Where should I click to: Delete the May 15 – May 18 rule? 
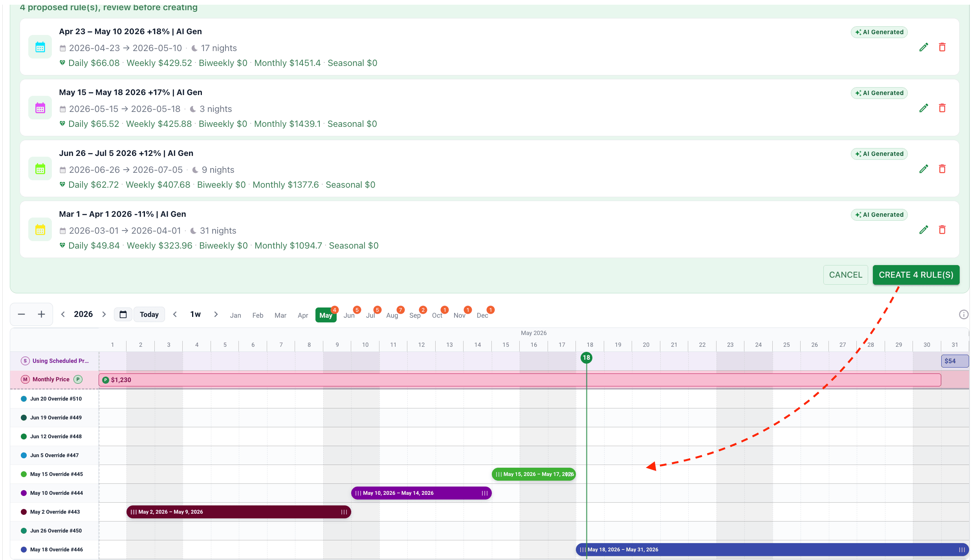pyautogui.click(x=942, y=108)
